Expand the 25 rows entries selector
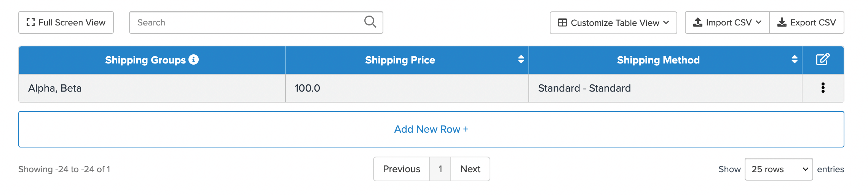868x195 pixels. (x=779, y=169)
